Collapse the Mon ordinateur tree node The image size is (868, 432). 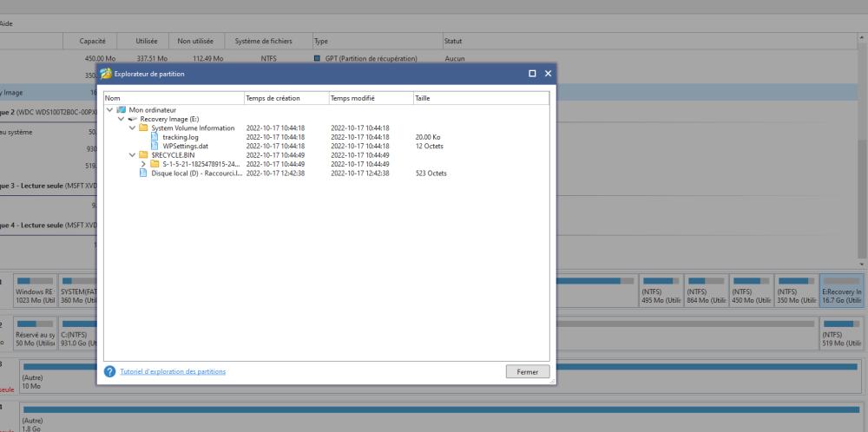[x=109, y=110]
